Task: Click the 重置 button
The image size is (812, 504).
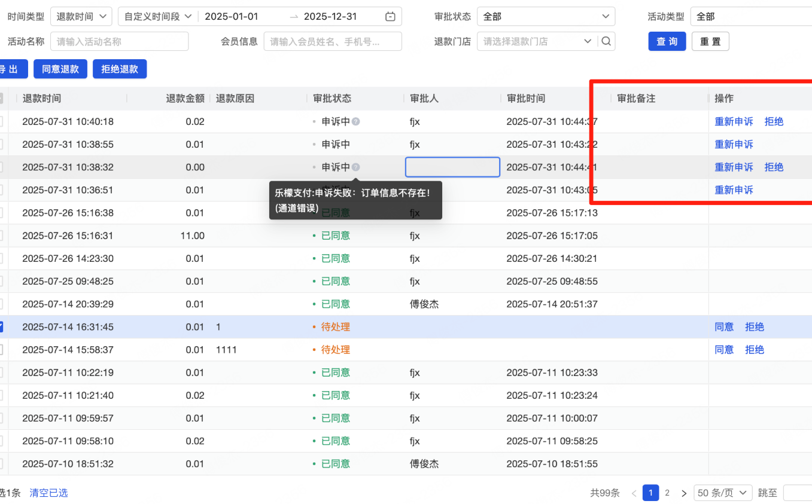Action: click(x=710, y=41)
